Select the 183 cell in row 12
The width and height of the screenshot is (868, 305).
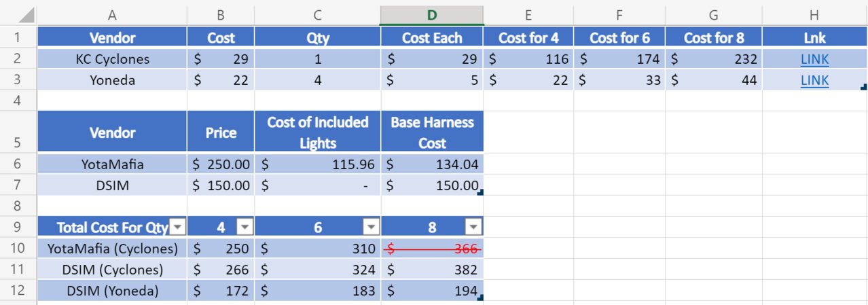(318, 291)
